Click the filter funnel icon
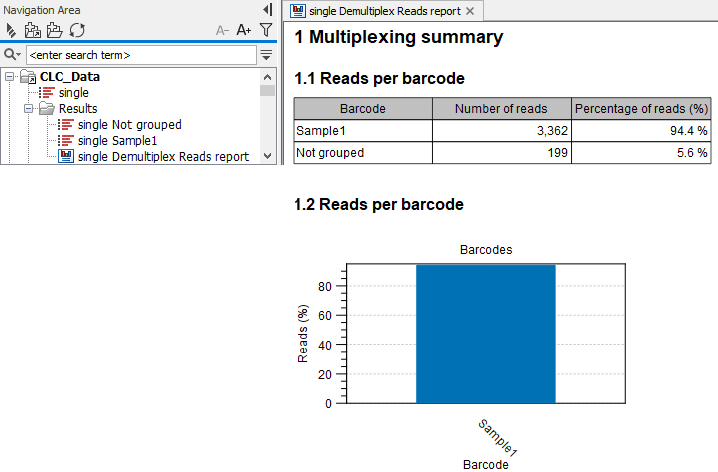 pyautogui.click(x=266, y=31)
